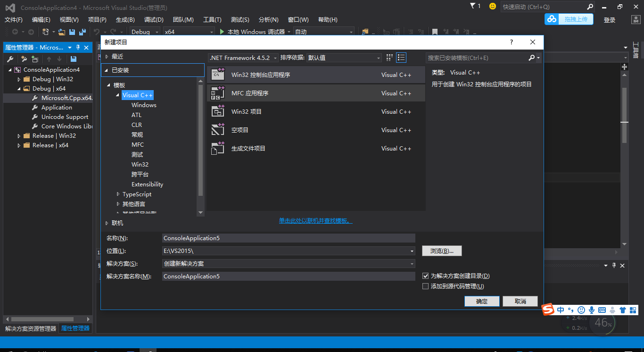Expand the 其他语言 tree node
Screen dimensions: 644x352
coord(118,204)
